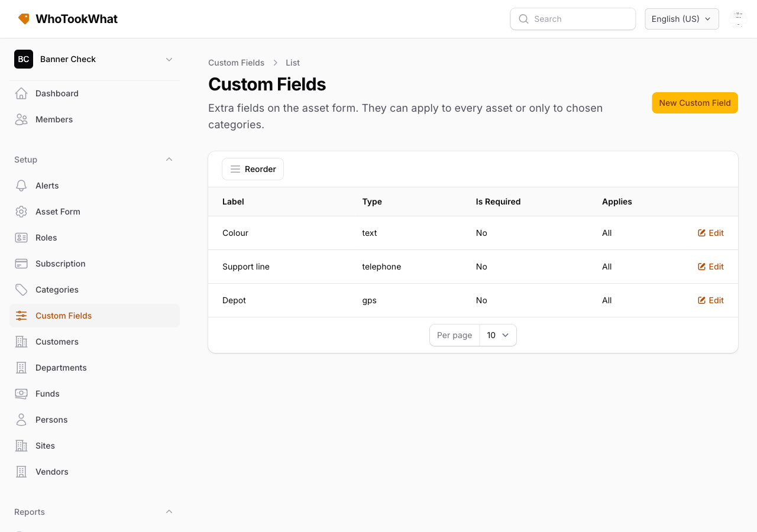The width and height of the screenshot is (757, 532).
Task: Click the Roles ID card icon
Action: [21, 238]
